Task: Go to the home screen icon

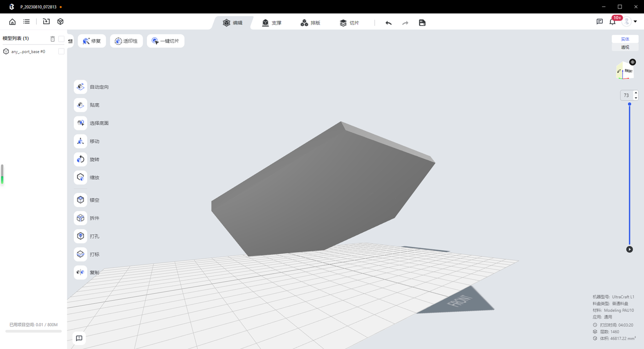Action: click(13, 22)
